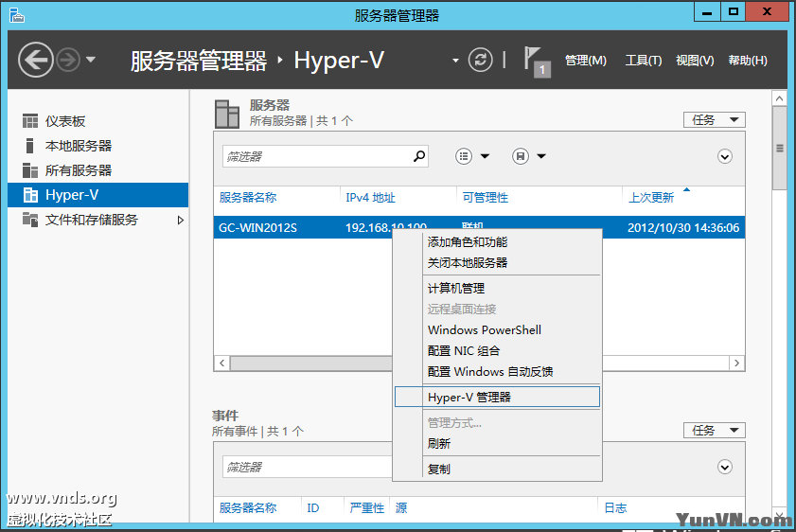Screen dimensions: 796x532
Task: Click the 服务器 section tile icon
Action: pyautogui.click(x=227, y=114)
